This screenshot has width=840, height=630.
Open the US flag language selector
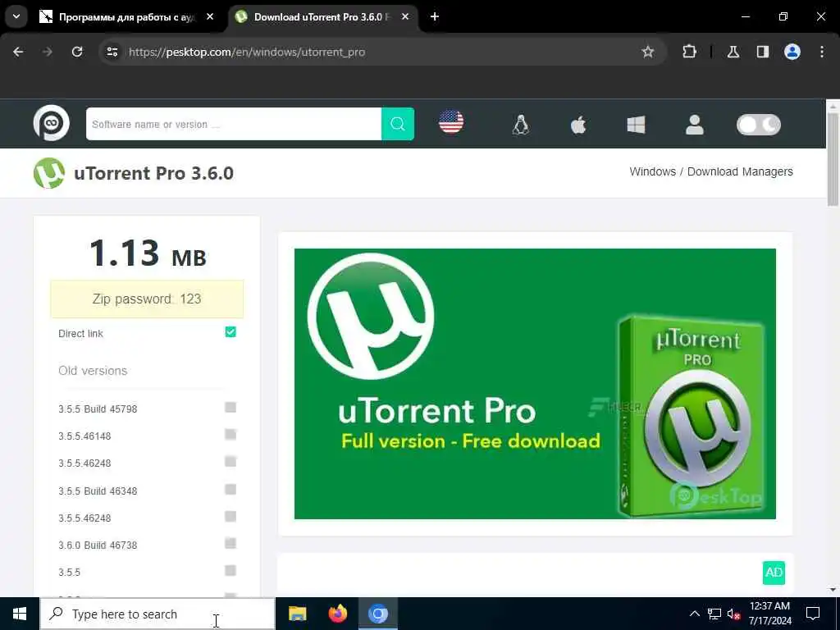tap(451, 121)
